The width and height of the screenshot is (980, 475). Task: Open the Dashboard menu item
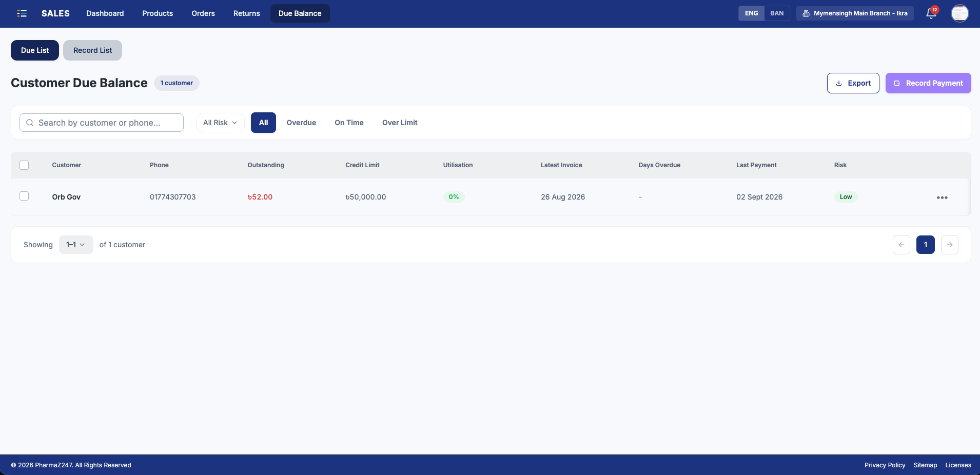click(105, 13)
